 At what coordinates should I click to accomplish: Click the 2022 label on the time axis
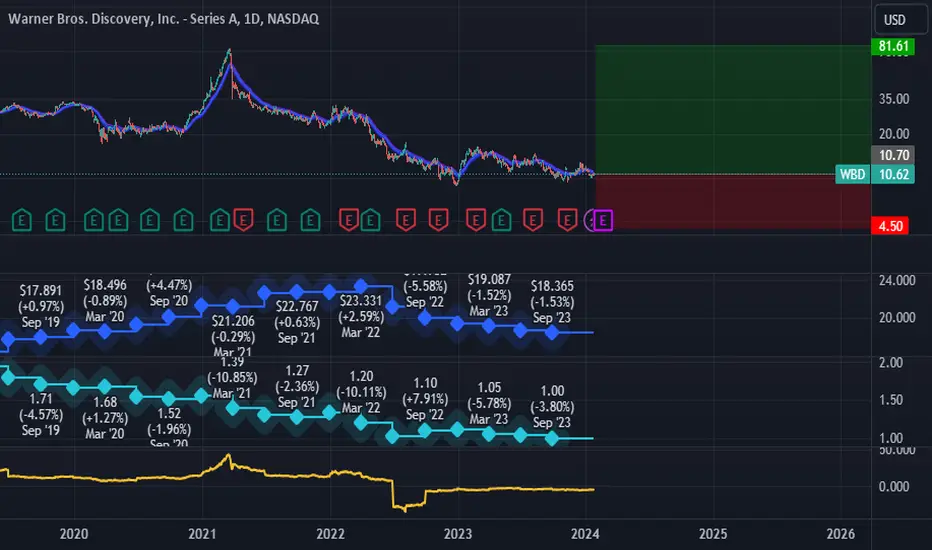(x=330, y=534)
